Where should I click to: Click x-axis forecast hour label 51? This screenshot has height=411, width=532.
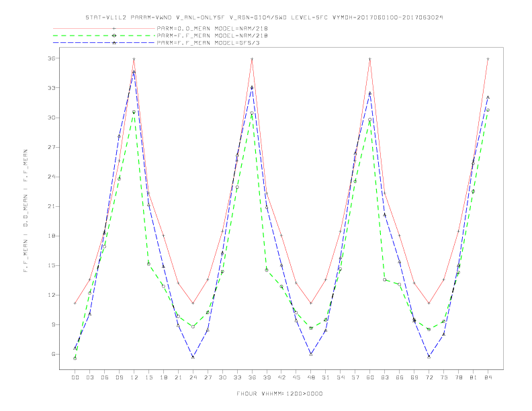click(326, 377)
